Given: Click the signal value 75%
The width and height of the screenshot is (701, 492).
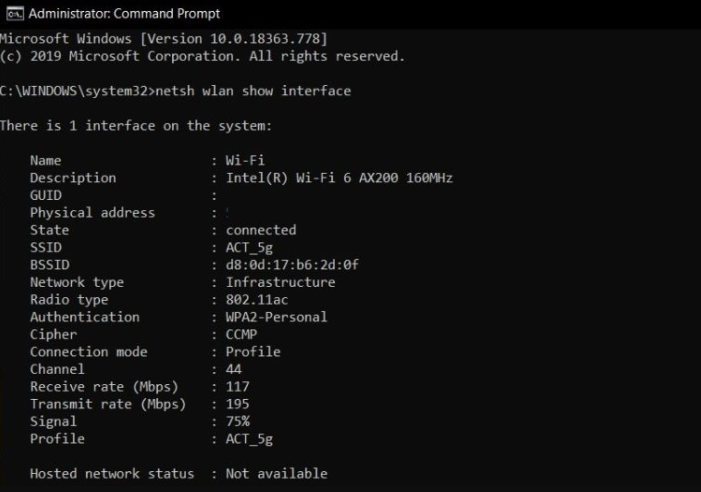Looking at the screenshot, I should tap(238, 421).
